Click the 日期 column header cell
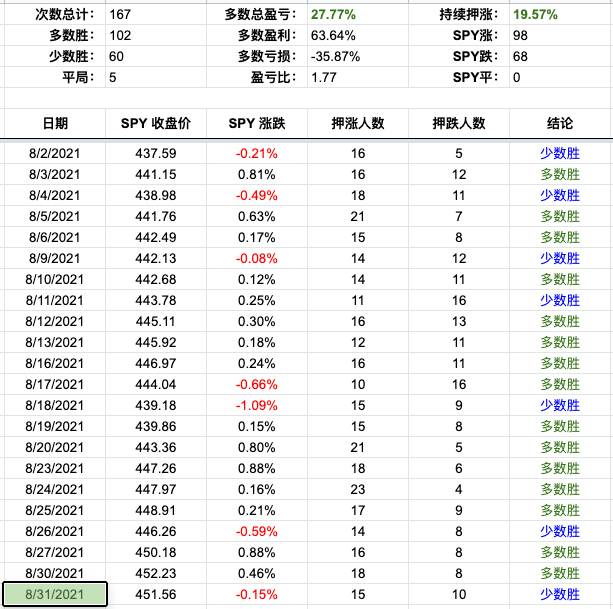 tap(55, 123)
